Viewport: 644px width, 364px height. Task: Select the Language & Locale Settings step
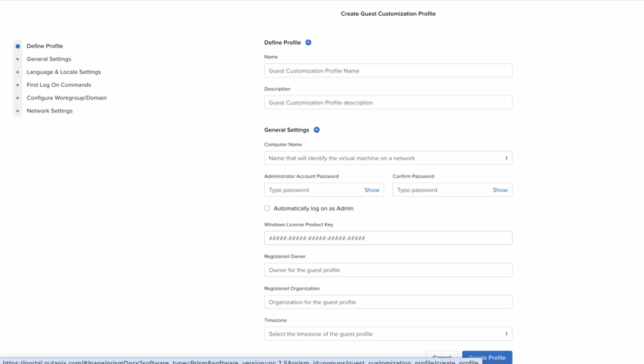63,72
